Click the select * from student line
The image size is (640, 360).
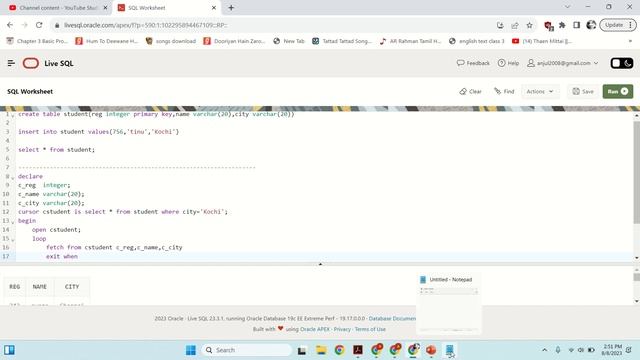pos(56,149)
